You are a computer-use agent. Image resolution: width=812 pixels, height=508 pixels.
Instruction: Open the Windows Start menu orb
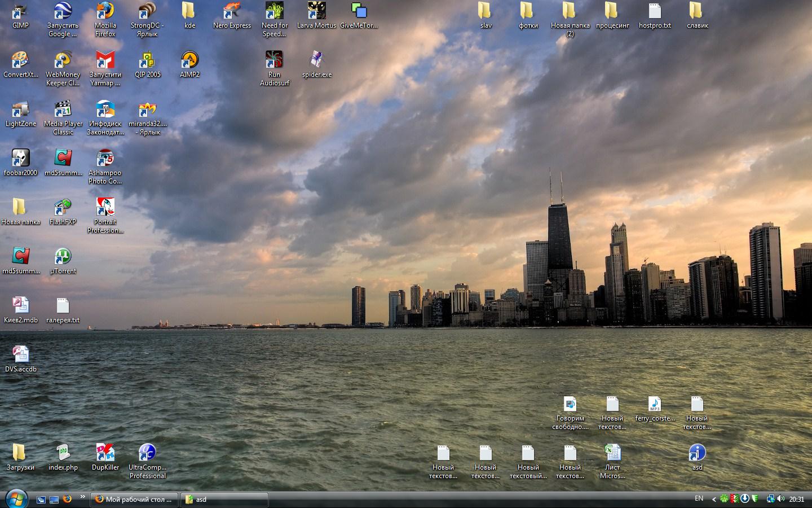point(16,499)
